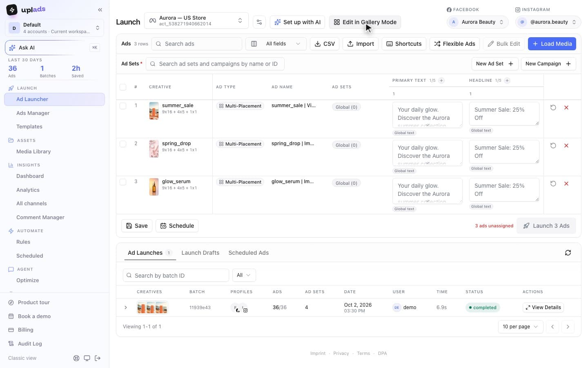Viewport: 588px width, 368px height.
Task: Remove the glow_serum ad row
Action: click(x=566, y=184)
